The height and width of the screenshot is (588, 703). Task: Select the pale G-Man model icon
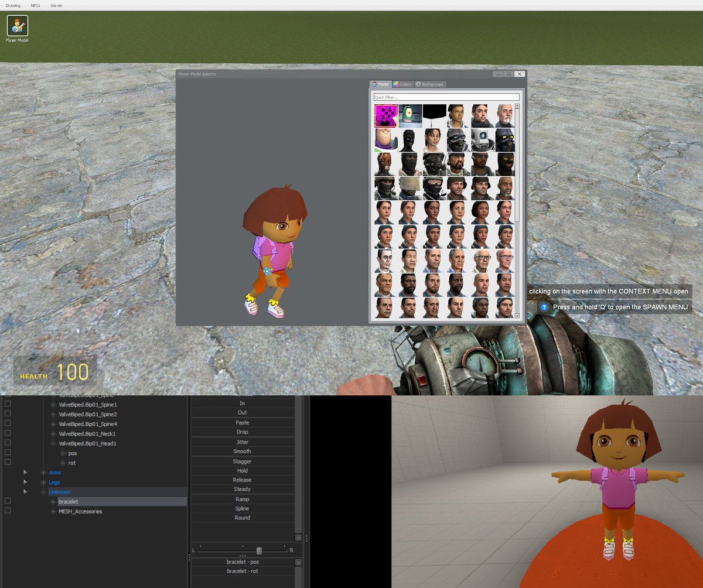click(386, 260)
